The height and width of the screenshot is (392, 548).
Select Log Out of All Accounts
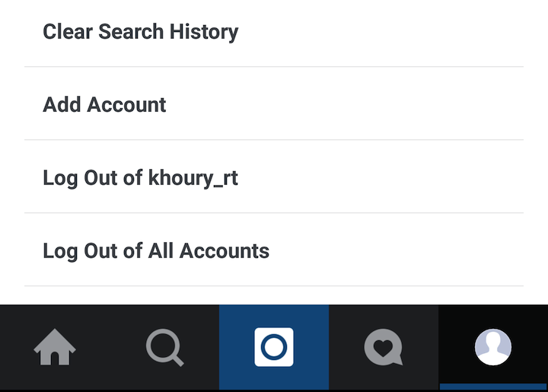[x=156, y=250]
